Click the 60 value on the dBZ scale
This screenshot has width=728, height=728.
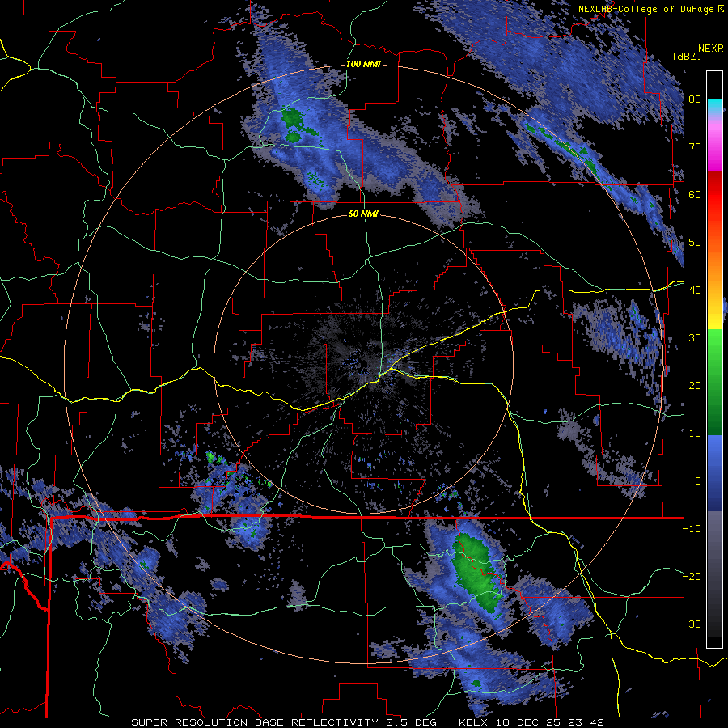click(x=695, y=195)
